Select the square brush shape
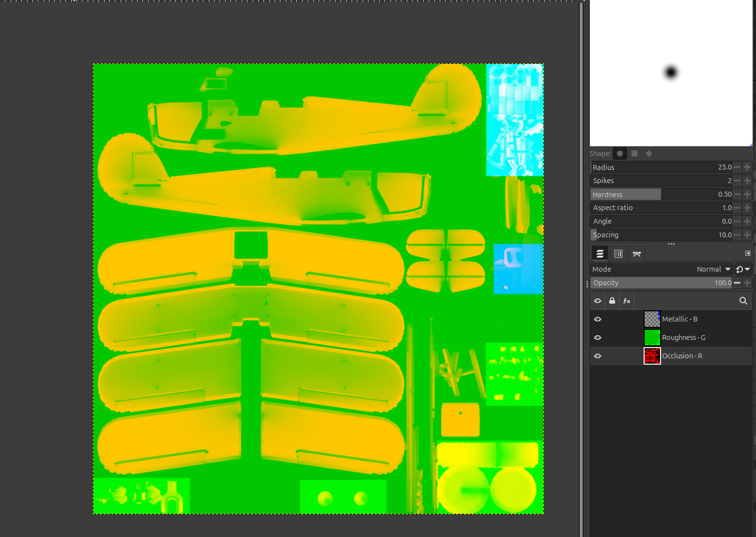 click(x=634, y=153)
